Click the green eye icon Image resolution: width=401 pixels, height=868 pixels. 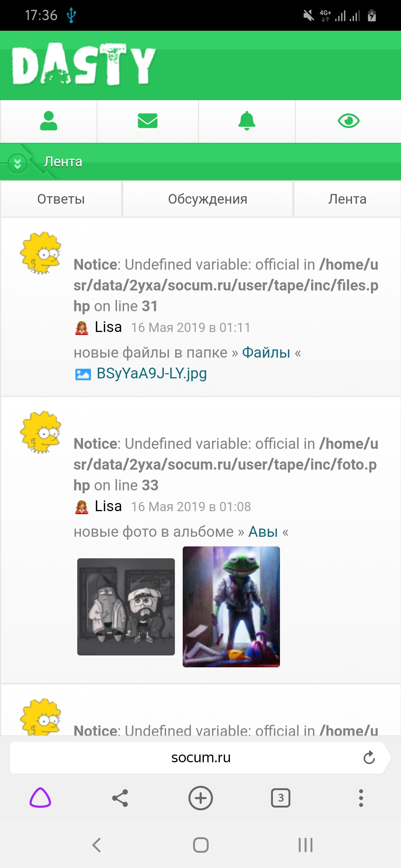pos(348,121)
